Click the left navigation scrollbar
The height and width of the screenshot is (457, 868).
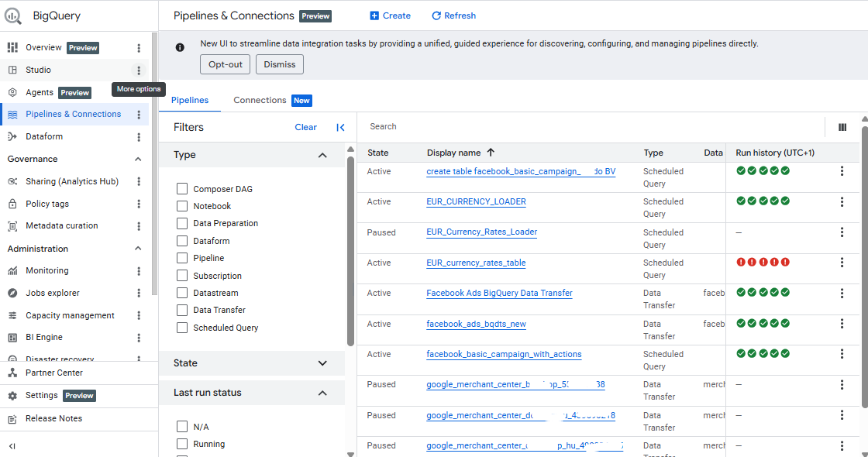[154, 163]
